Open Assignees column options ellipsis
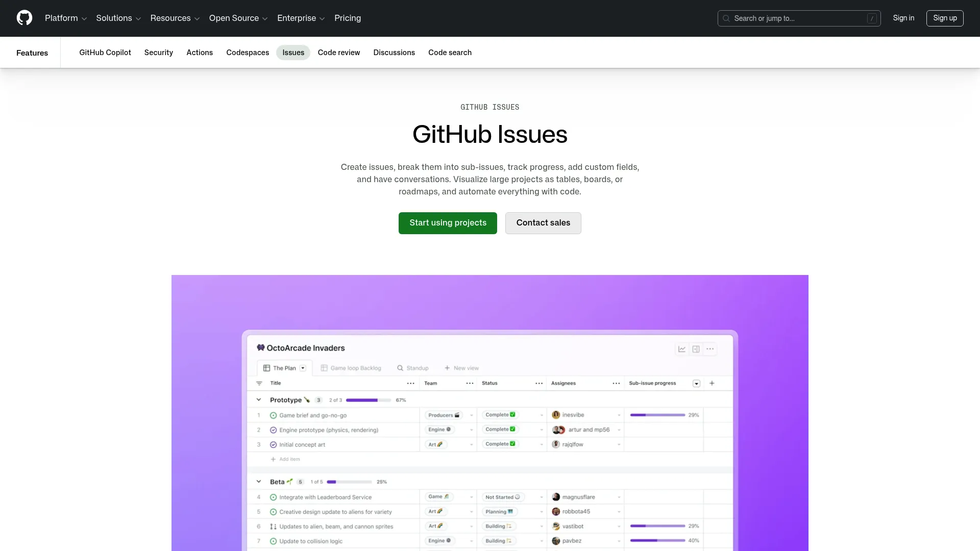Viewport: 980px width, 551px height. click(616, 383)
